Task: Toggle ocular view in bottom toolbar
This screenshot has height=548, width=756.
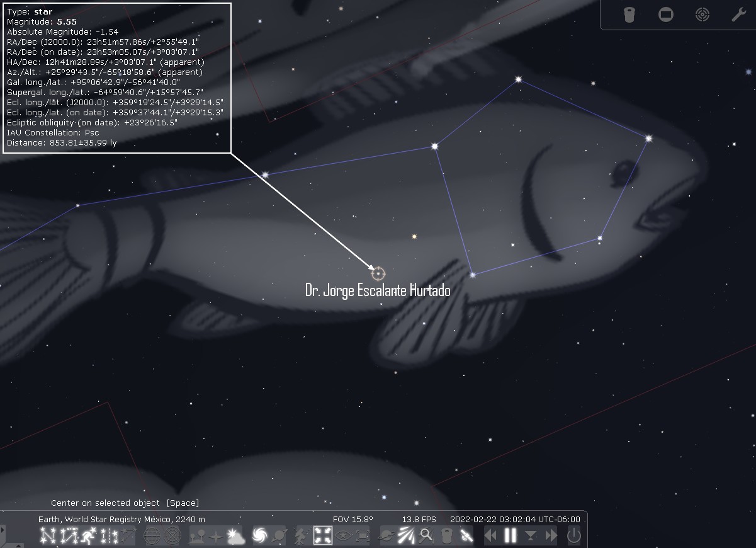Action: [447, 536]
